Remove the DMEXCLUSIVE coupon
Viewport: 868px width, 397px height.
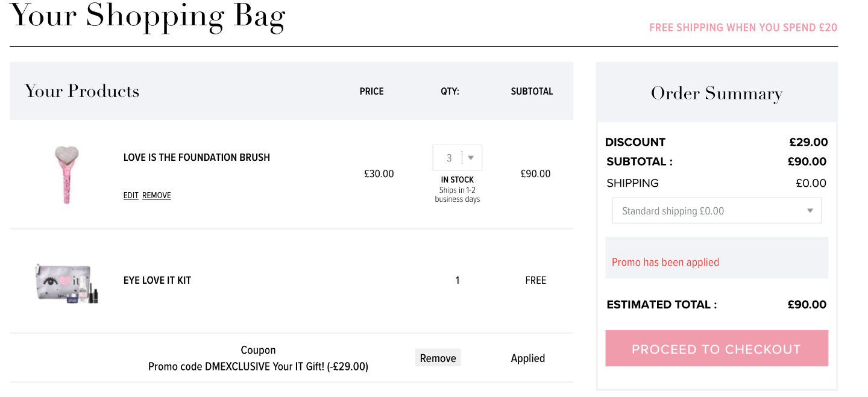point(438,358)
